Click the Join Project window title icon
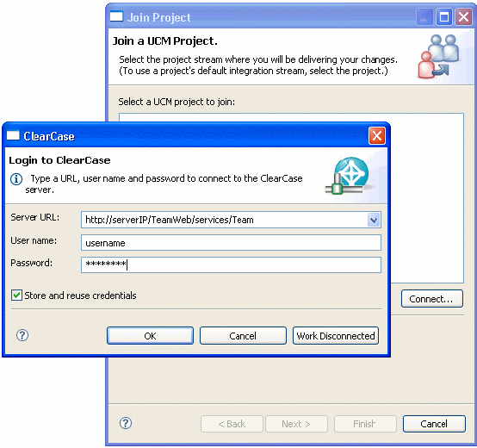 [x=116, y=16]
